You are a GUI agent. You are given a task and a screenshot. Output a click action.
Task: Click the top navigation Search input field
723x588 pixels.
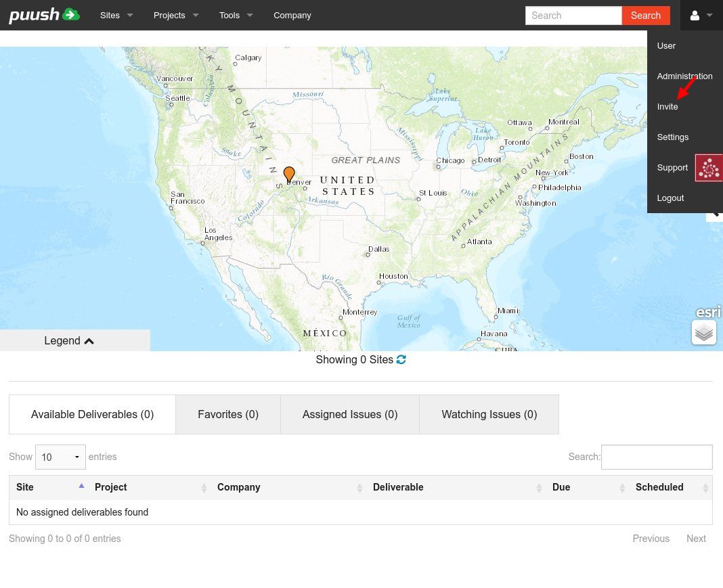coord(573,16)
